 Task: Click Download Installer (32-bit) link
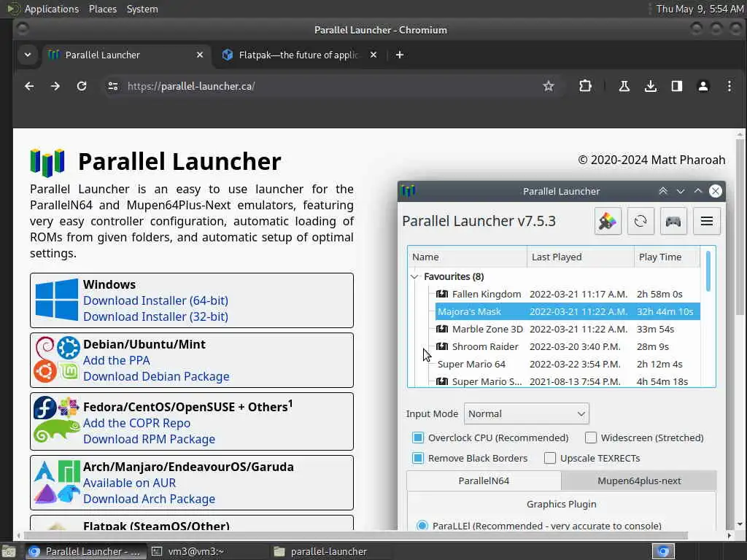[155, 316]
